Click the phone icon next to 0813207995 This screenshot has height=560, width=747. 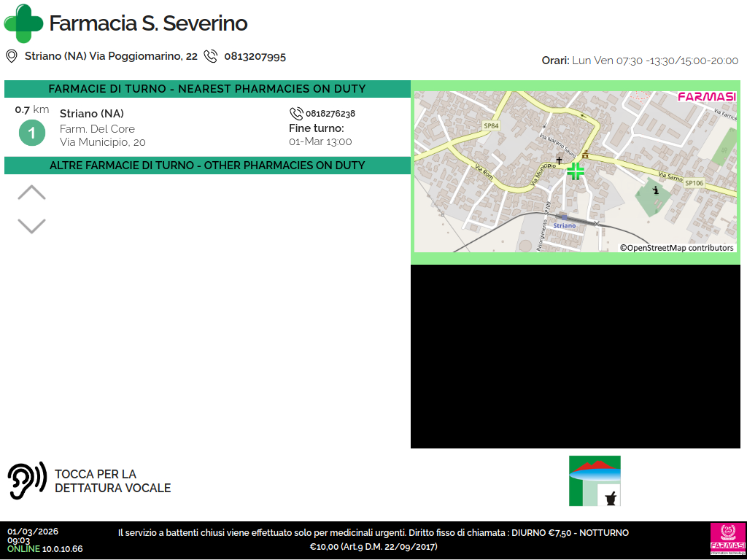[x=211, y=56]
